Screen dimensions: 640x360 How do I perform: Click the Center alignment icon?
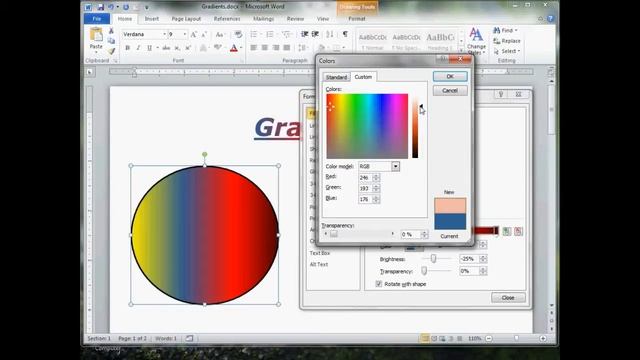coord(264,48)
